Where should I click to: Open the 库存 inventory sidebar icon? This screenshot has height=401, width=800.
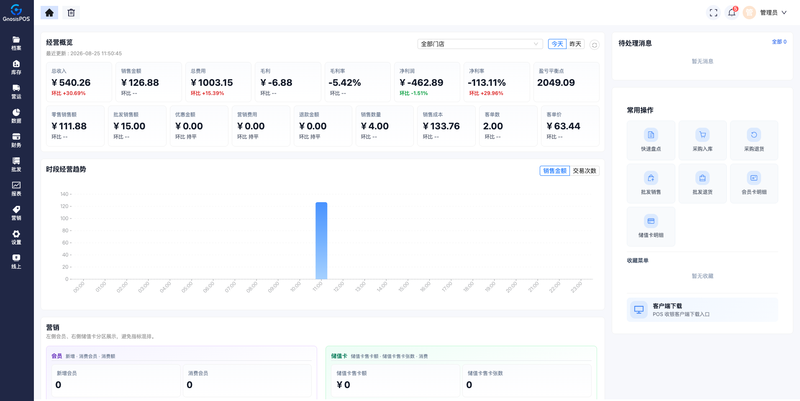click(16, 67)
